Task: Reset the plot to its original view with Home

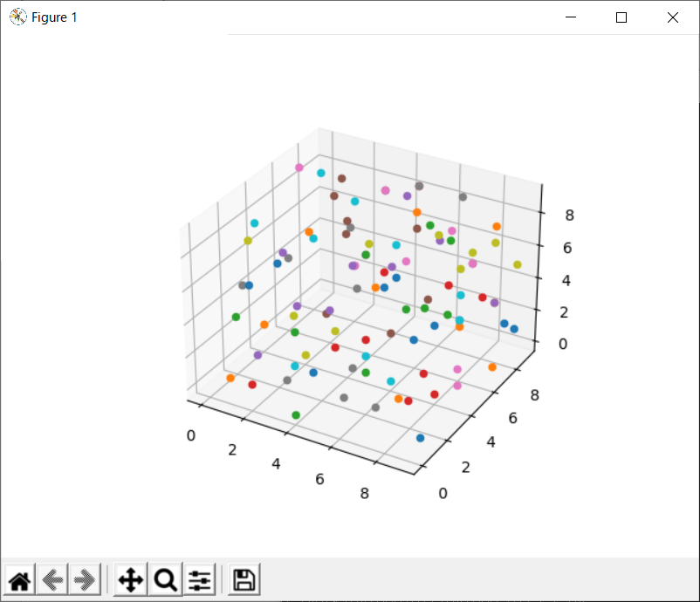Action: 20,580
